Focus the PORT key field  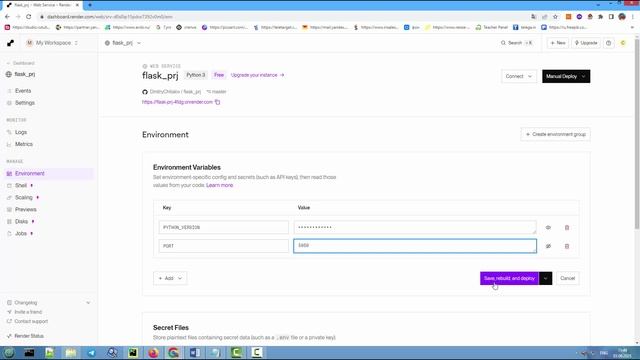(224, 246)
